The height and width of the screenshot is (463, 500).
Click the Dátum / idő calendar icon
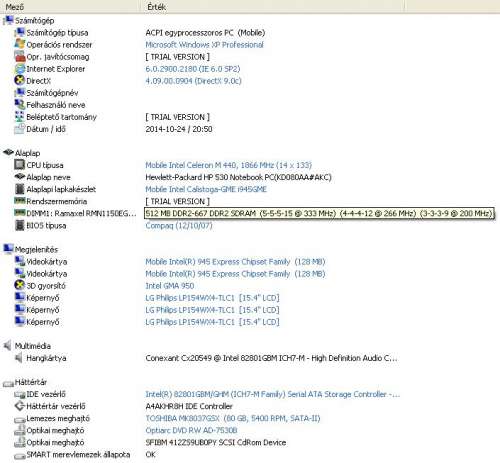tap(20, 129)
